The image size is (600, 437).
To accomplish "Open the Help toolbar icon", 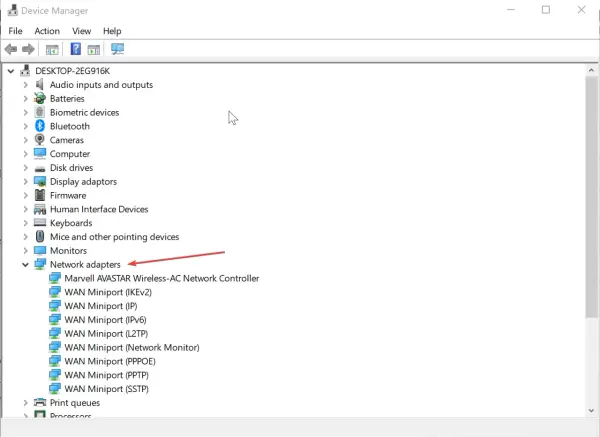I will [76, 49].
